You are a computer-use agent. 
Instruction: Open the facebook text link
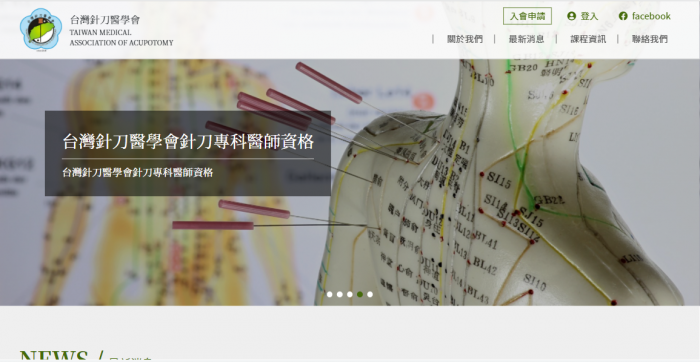651,16
